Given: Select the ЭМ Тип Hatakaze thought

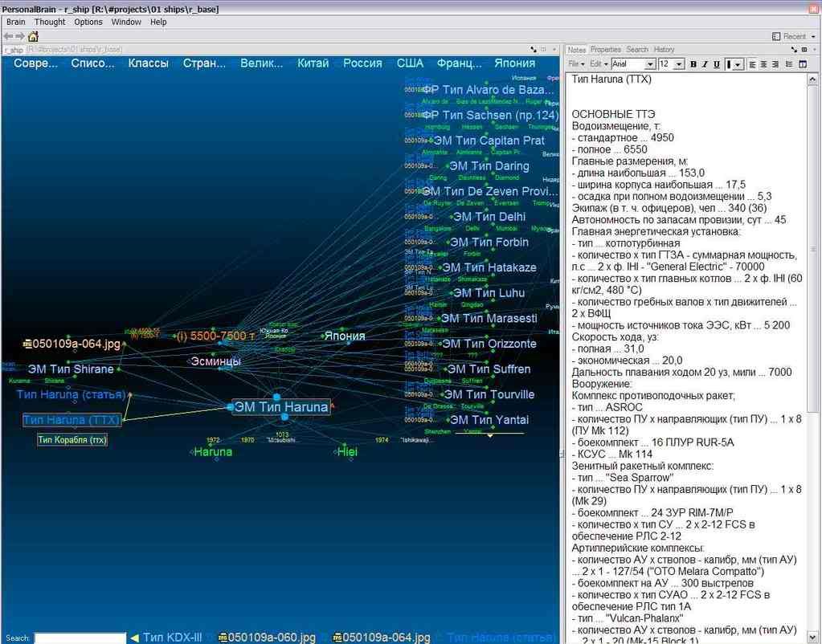Looking at the screenshot, I should 489,267.
